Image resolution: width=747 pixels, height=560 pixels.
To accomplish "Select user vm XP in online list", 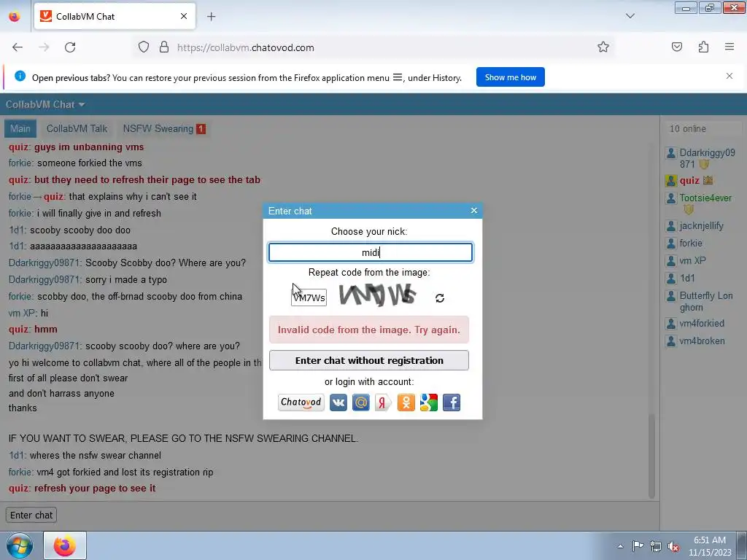I will (693, 261).
